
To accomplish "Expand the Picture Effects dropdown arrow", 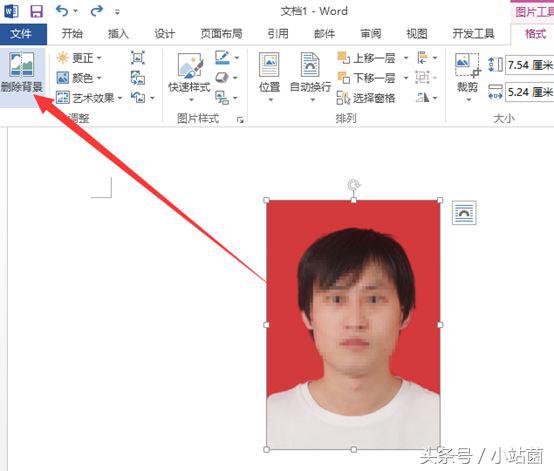I will (x=236, y=78).
